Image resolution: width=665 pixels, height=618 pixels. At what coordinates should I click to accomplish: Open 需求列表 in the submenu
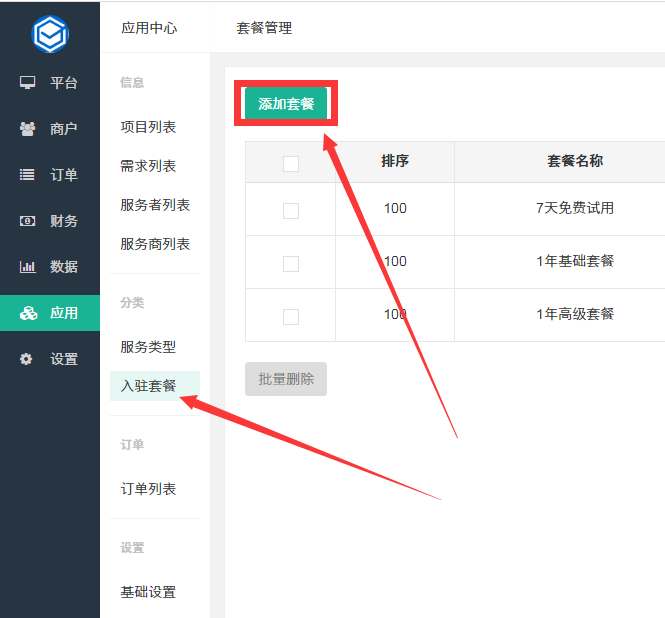coord(148,166)
